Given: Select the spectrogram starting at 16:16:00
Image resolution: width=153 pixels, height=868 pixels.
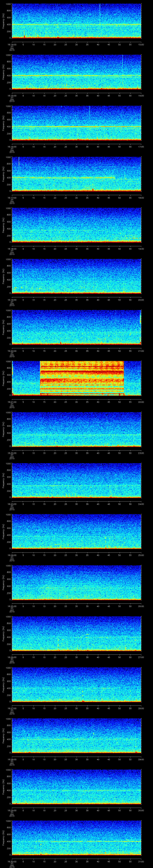Looking at the screenshot, I should click(x=76, y=123).
